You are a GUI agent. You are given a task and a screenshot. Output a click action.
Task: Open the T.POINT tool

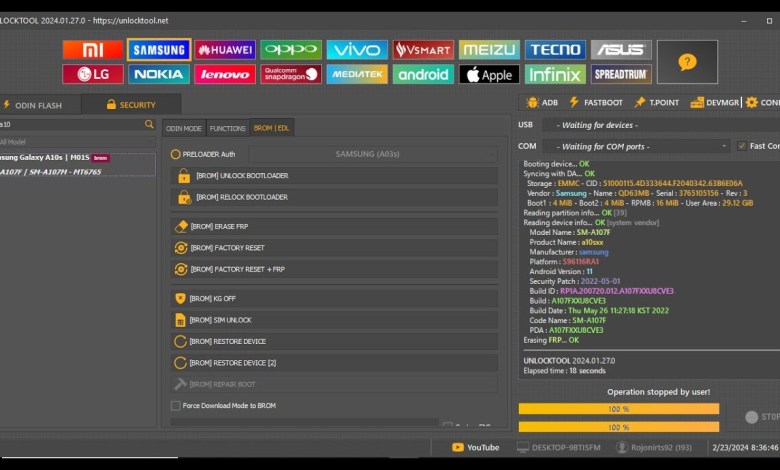tap(657, 102)
